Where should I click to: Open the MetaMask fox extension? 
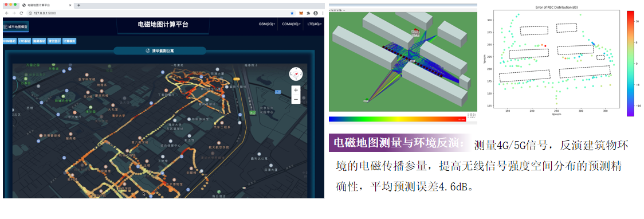click(301, 13)
